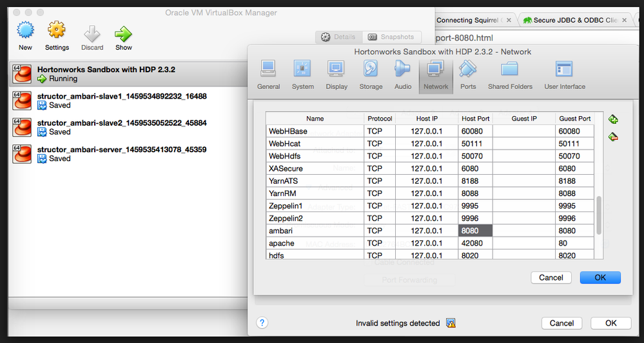Sort rules by the Name column header
The image size is (644, 343).
tap(315, 119)
